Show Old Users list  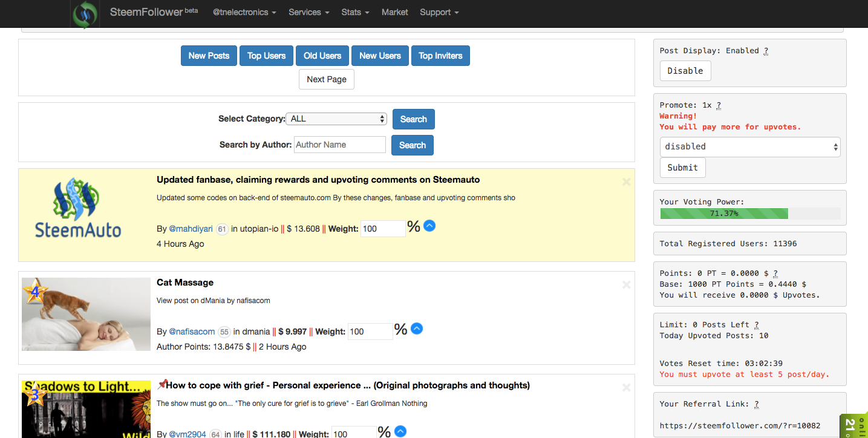point(322,56)
